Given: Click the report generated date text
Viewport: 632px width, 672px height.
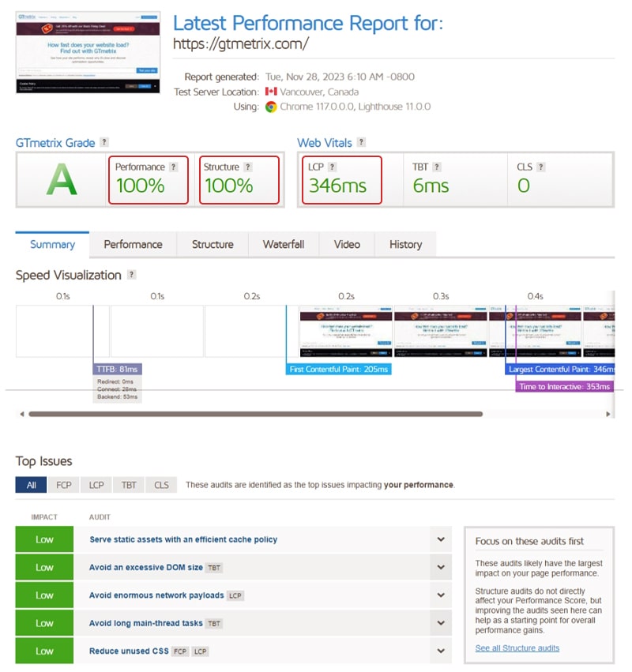Looking at the screenshot, I should tap(340, 77).
